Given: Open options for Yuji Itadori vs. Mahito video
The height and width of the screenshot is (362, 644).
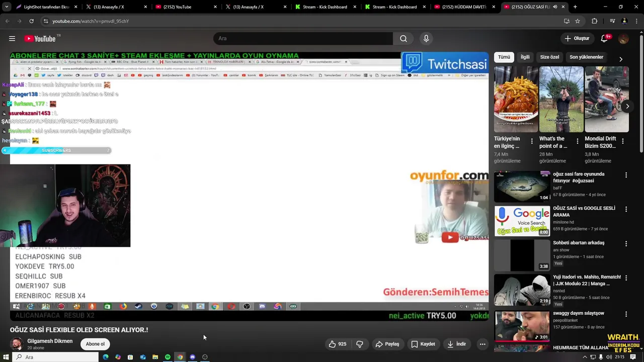Looking at the screenshot, I should coord(626,278).
